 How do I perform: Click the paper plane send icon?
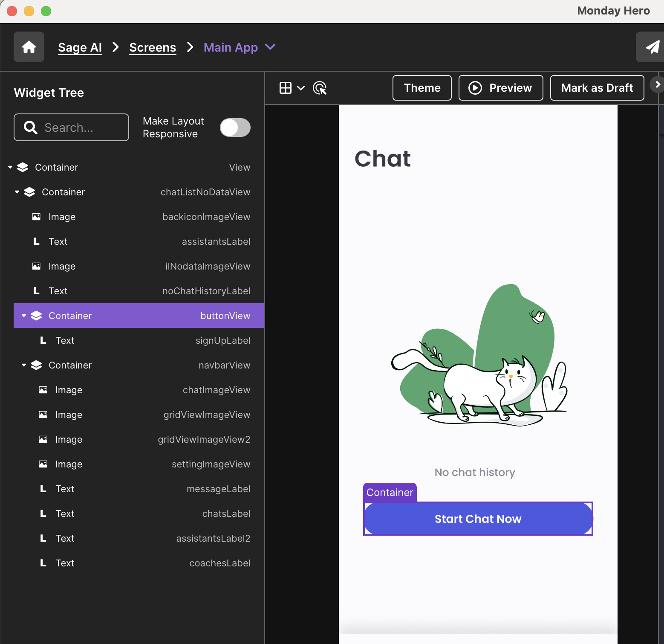tap(652, 47)
